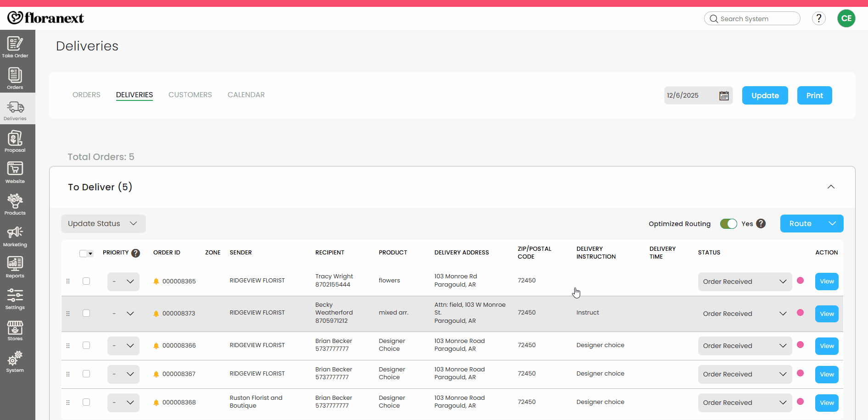Check the box for order 000008366
Image resolution: width=868 pixels, height=420 pixels.
pyautogui.click(x=86, y=345)
